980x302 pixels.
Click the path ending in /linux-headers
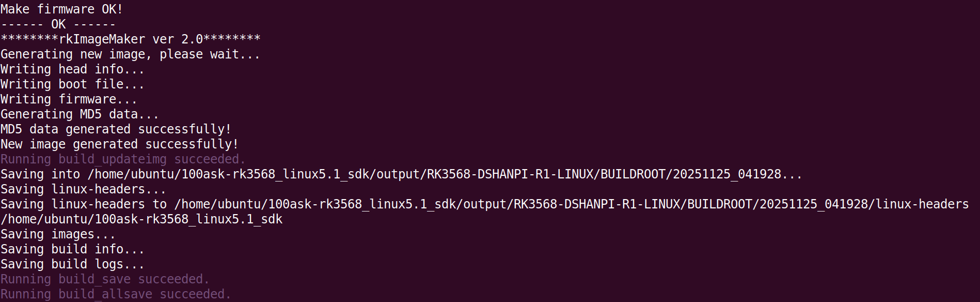coord(571,204)
